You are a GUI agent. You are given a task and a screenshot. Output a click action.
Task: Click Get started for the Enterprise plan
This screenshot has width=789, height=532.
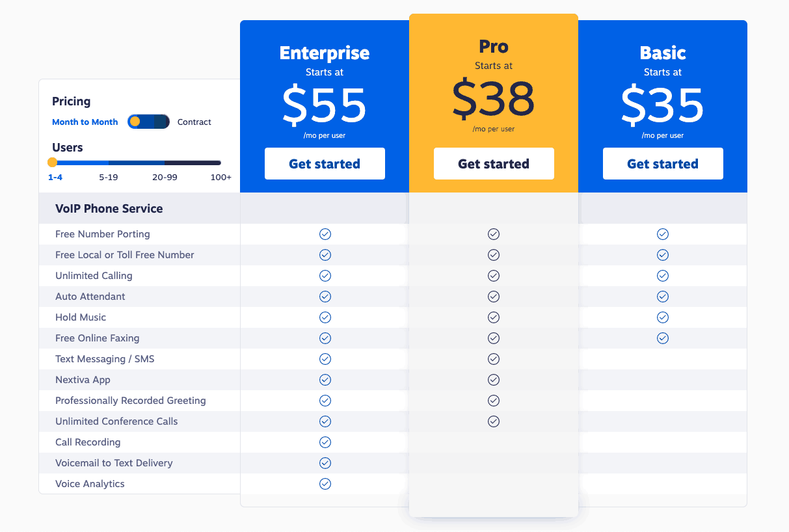pos(325,163)
